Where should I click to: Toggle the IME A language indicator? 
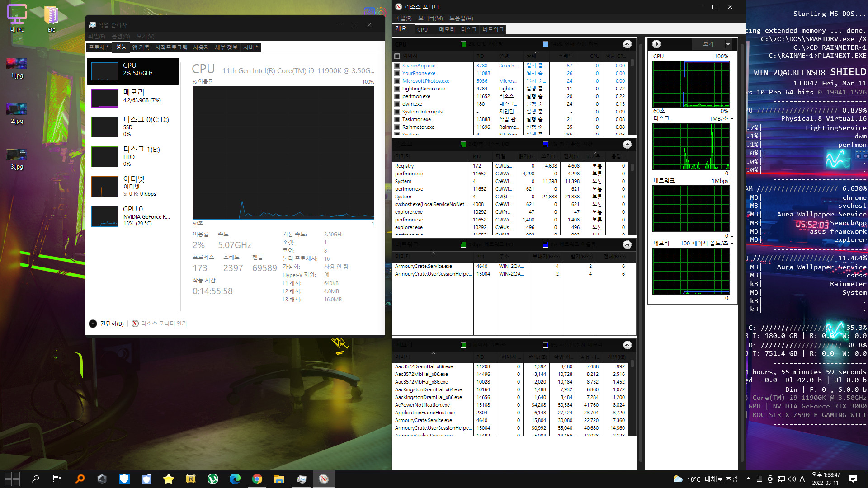[x=802, y=479]
